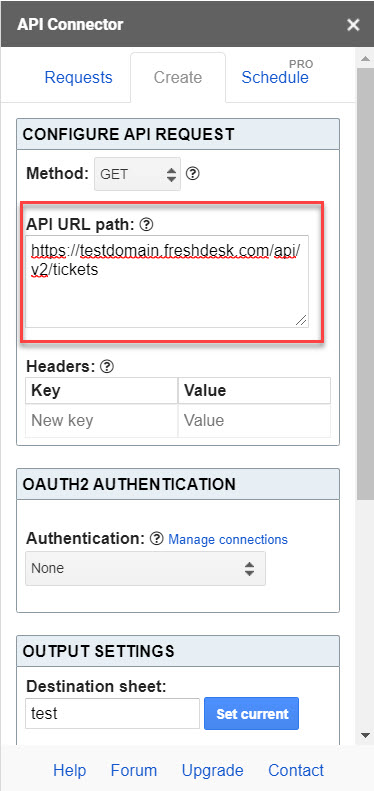Click the help icon next to Headers
The image size is (374, 791).
pos(106,367)
